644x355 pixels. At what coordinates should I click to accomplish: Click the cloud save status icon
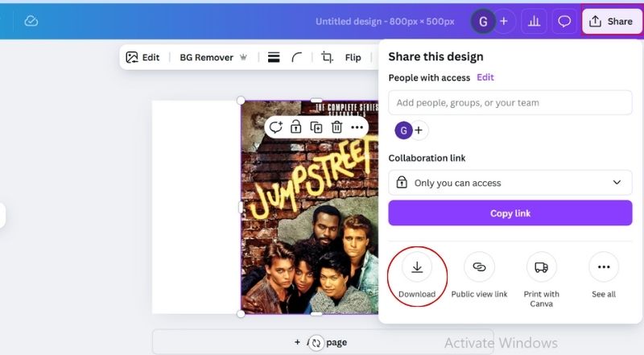point(31,21)
